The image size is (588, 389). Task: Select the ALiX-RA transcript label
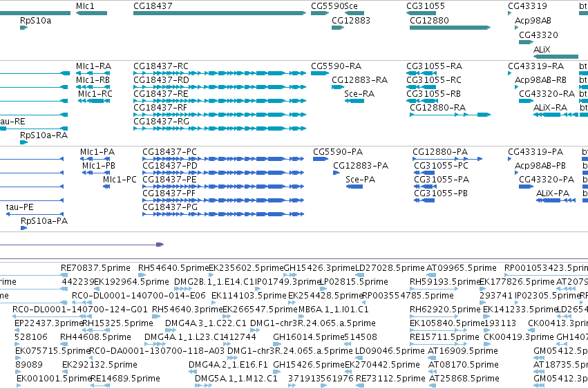click(x=550, y=108)
